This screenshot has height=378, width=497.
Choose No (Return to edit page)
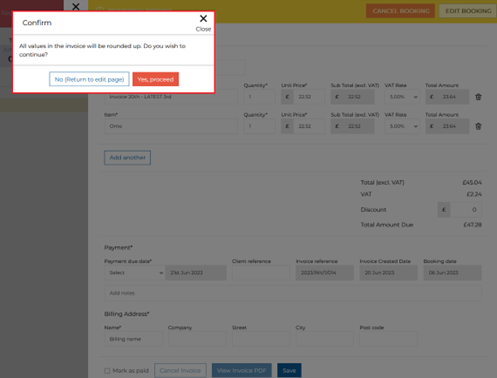[89, 79]
